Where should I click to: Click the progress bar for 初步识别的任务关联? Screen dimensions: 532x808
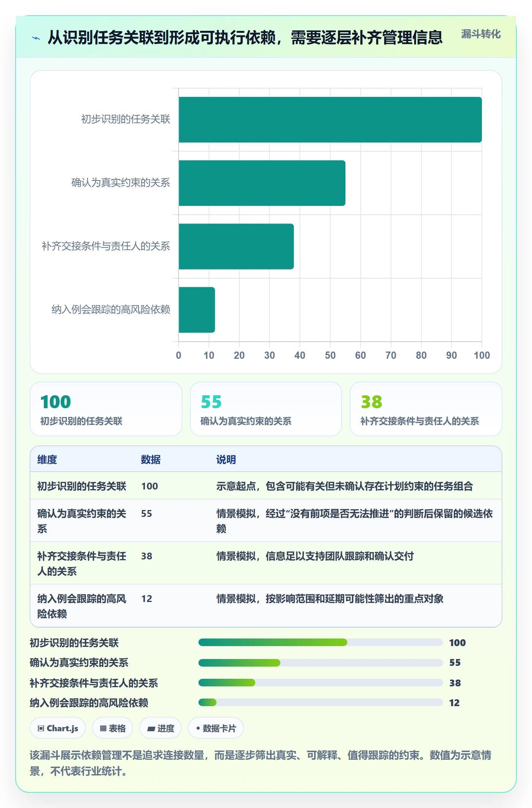point(321,642)
